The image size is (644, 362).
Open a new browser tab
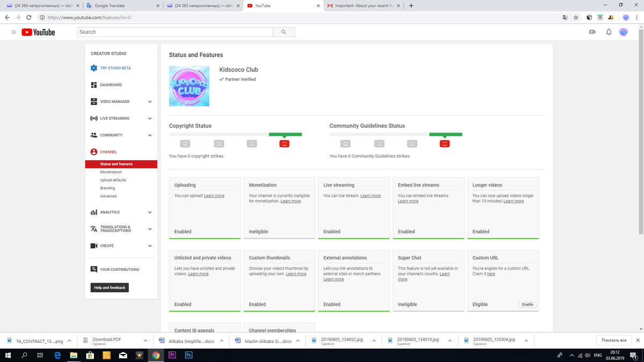coord(411,5)
